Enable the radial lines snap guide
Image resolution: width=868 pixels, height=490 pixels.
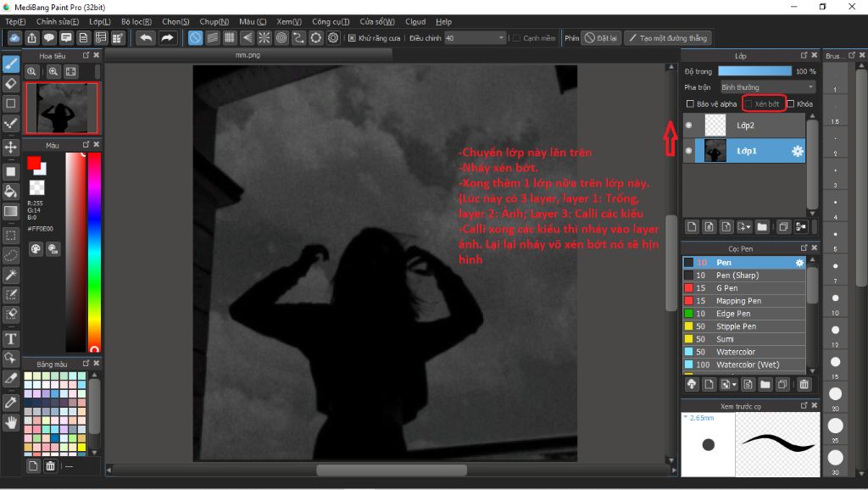pyautogui.click(x=264, y=38)
